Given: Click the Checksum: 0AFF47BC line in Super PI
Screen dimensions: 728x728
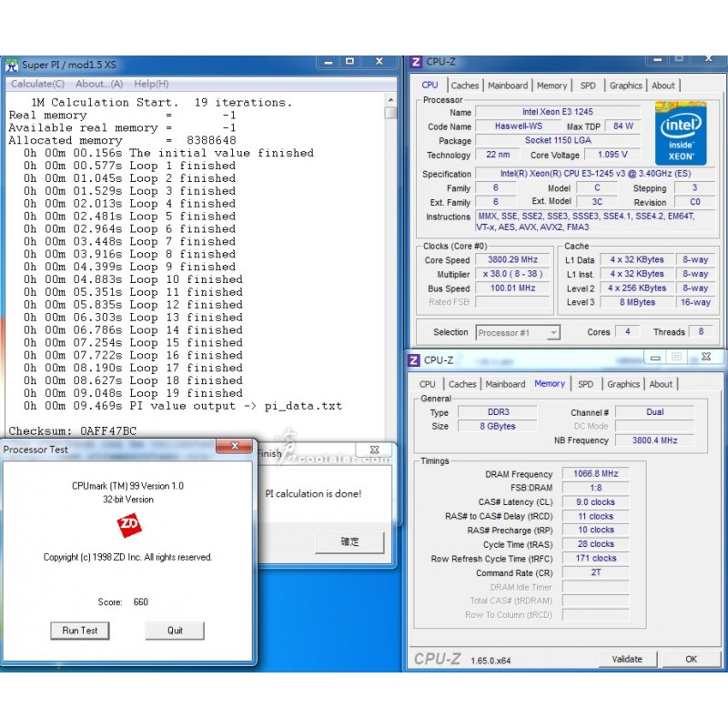Looking at the screenshot, I should pos(73,431).
